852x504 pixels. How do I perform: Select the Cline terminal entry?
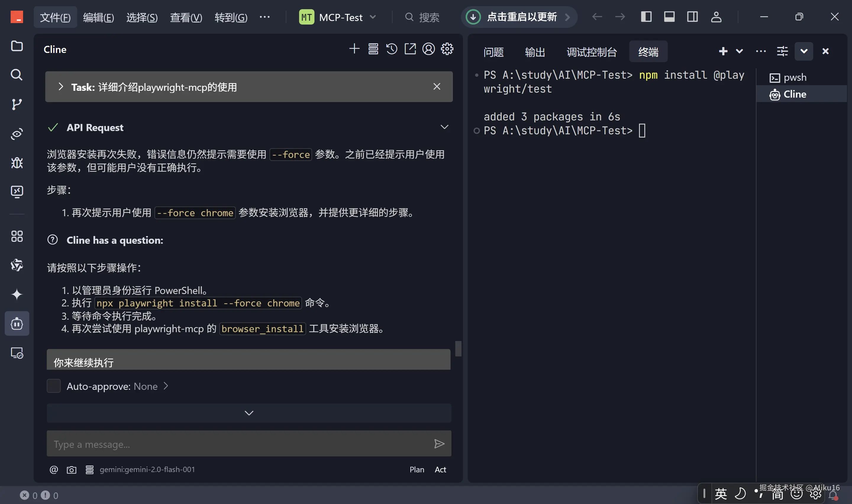tap(801, 94)
